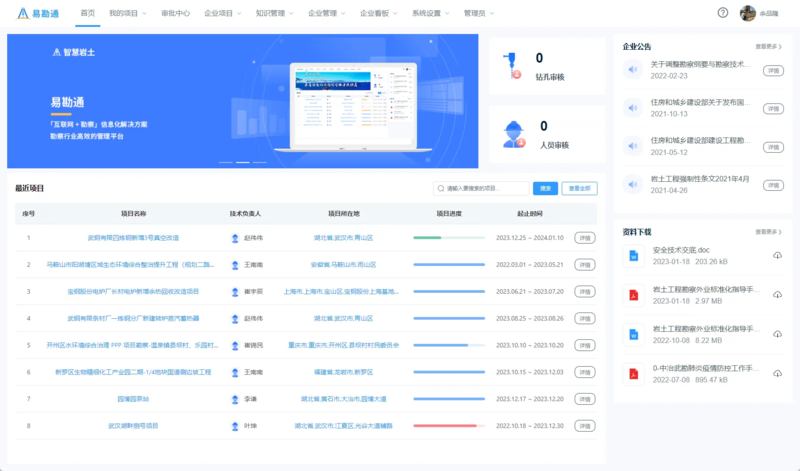This screenshot has width=800, height=471.
Task: Download the 2.97 MB file via cloud icon
Action: 777,294
